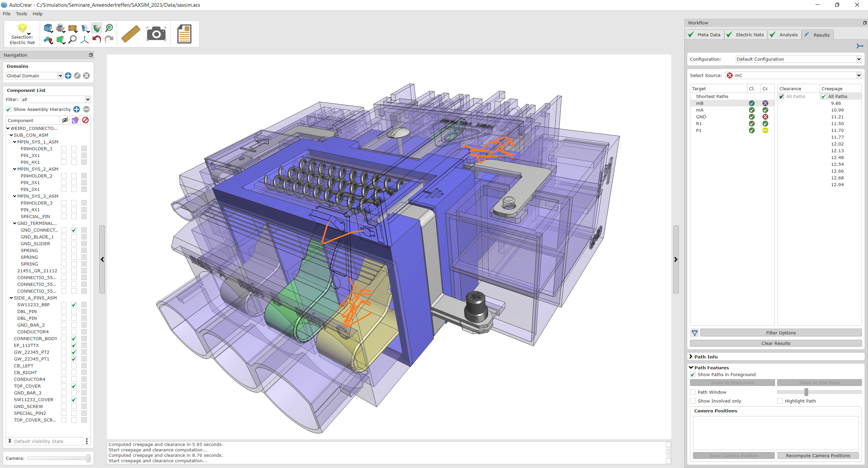The height and width of the screenshot is (468, 868).
Task: Open the Tools menu
Action: coord(21,14)
